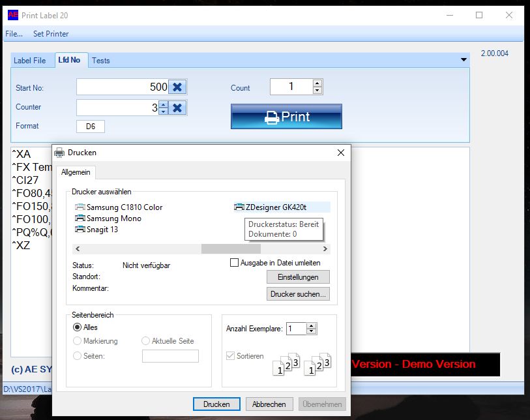
Task: Click into the Counter input field
Action: pyautogui.click(x=117, y=108)
